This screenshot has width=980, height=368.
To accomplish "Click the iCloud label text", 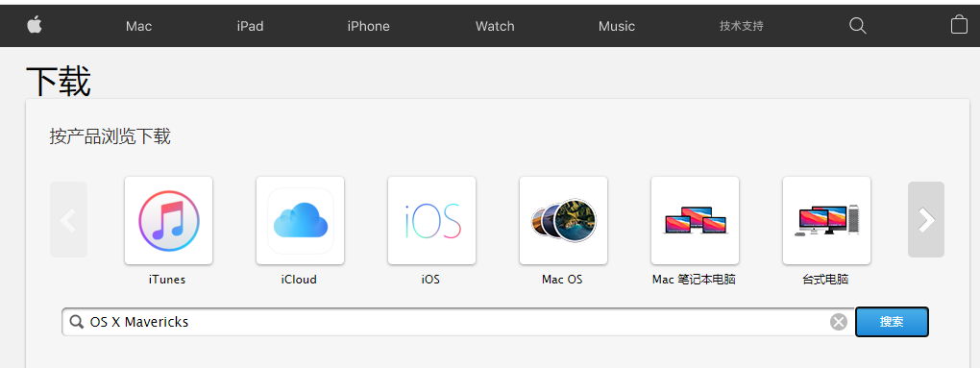I will point(299,280).
